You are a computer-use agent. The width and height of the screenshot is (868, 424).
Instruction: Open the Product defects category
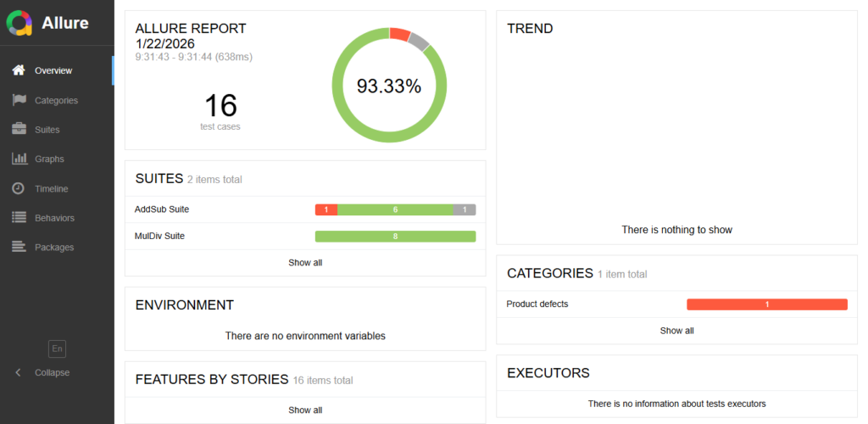676,304
